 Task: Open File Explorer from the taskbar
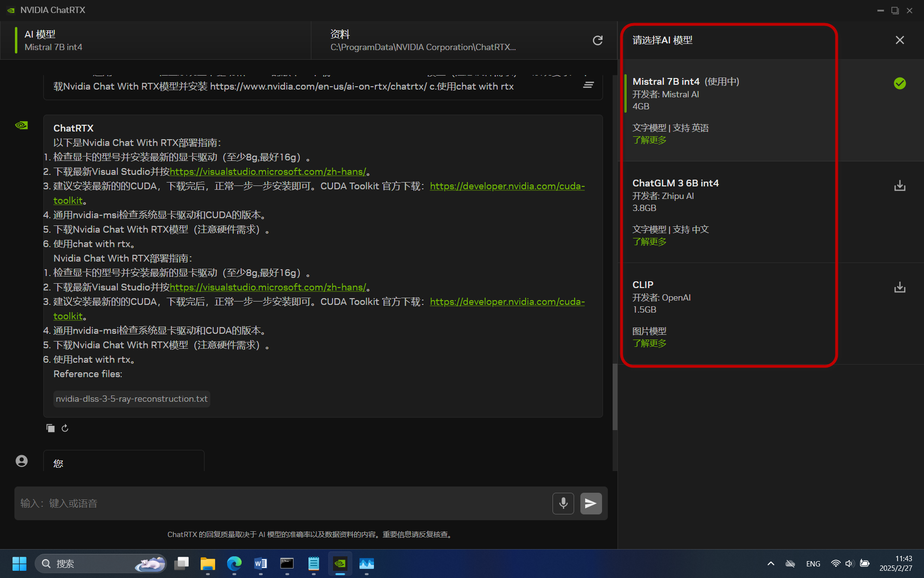[x=208, y=564]
